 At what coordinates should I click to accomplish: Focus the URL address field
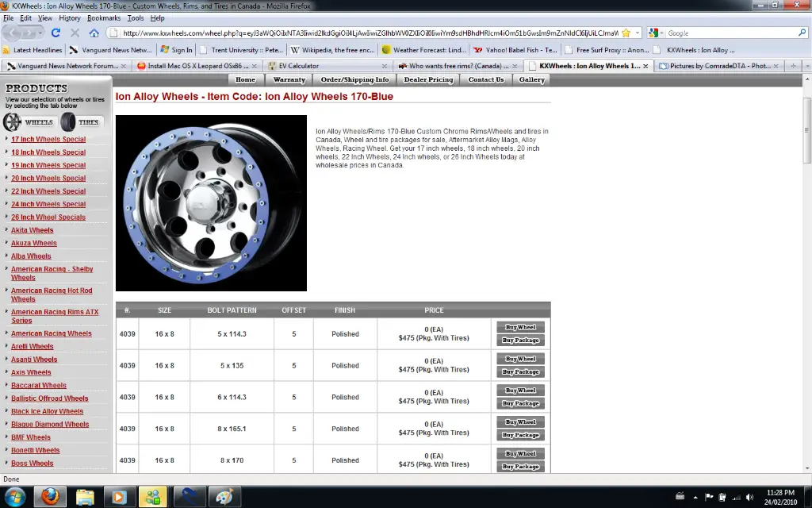pos(370,33)
